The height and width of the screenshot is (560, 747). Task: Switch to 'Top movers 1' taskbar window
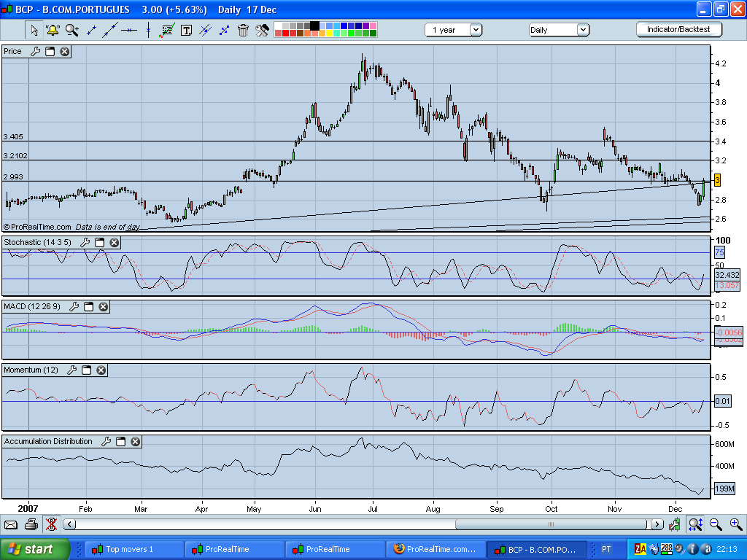(134, 549)
